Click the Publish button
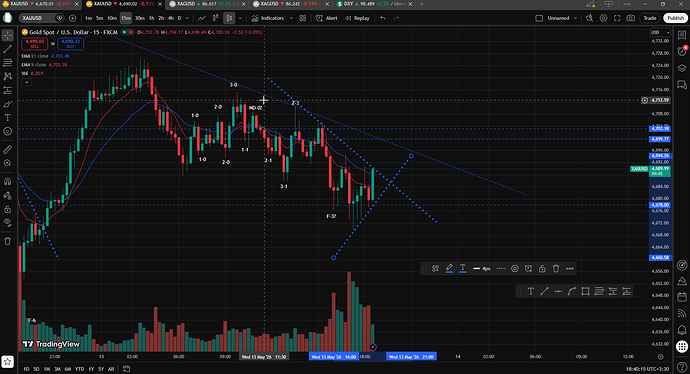This screenshot has width=690, height=374. pos(675,18)
